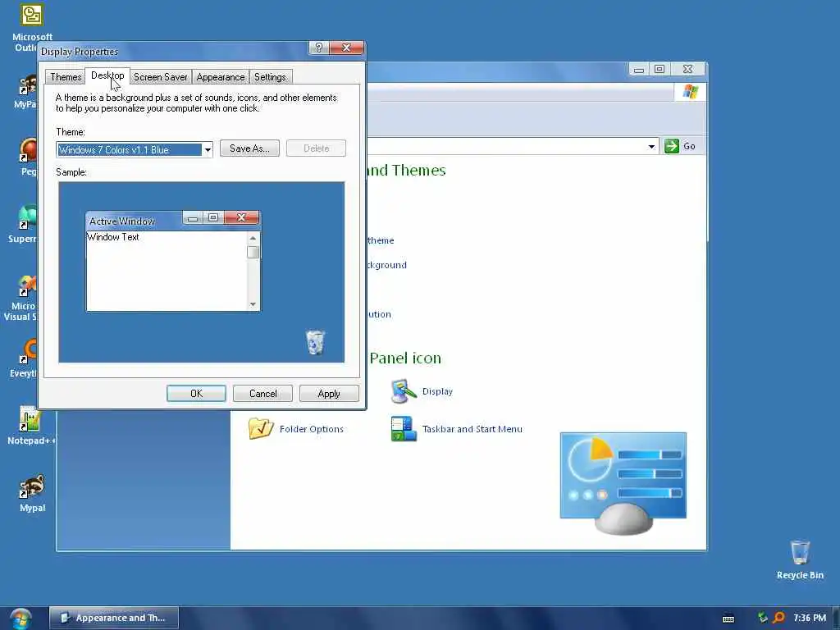
Task: Open the Folder Options icon
Action: 261,428
